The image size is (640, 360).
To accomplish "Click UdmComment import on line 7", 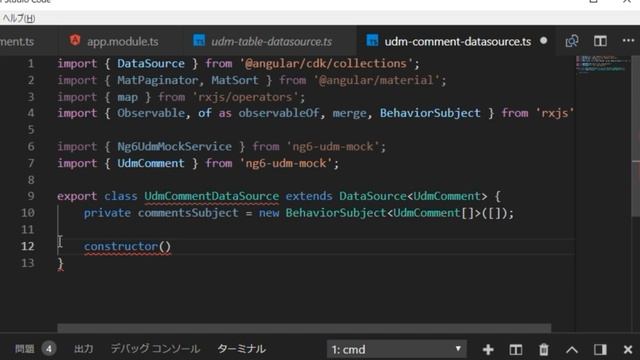I will [151, 163].
